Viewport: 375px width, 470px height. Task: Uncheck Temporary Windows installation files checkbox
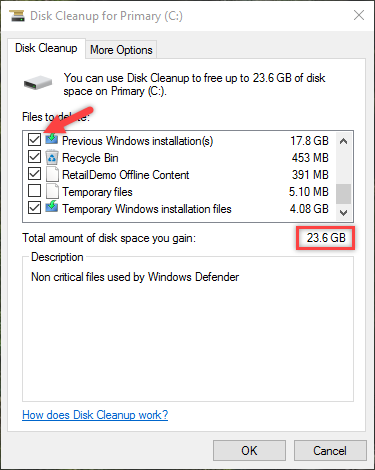pyautogui.click(x=34, y=208)
